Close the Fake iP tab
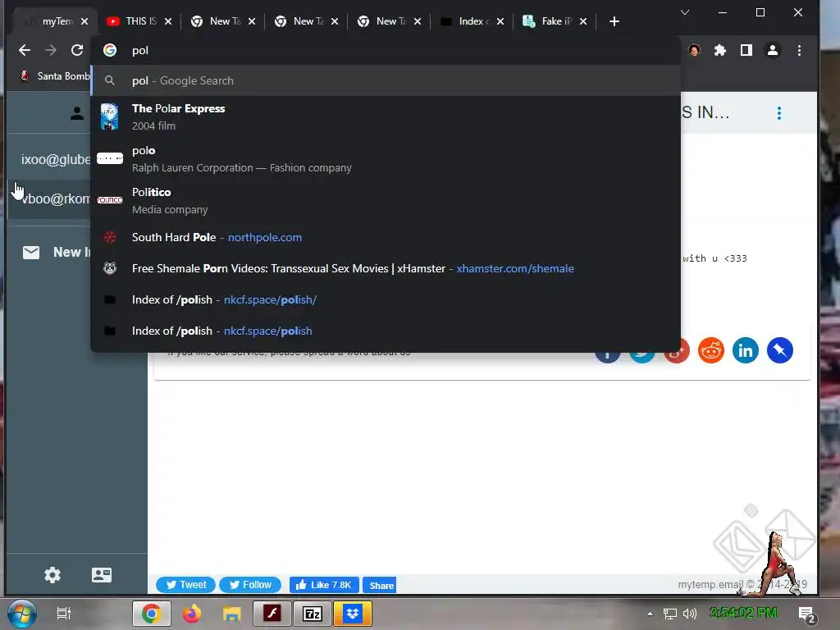840x630 pixels. [583, 21]
